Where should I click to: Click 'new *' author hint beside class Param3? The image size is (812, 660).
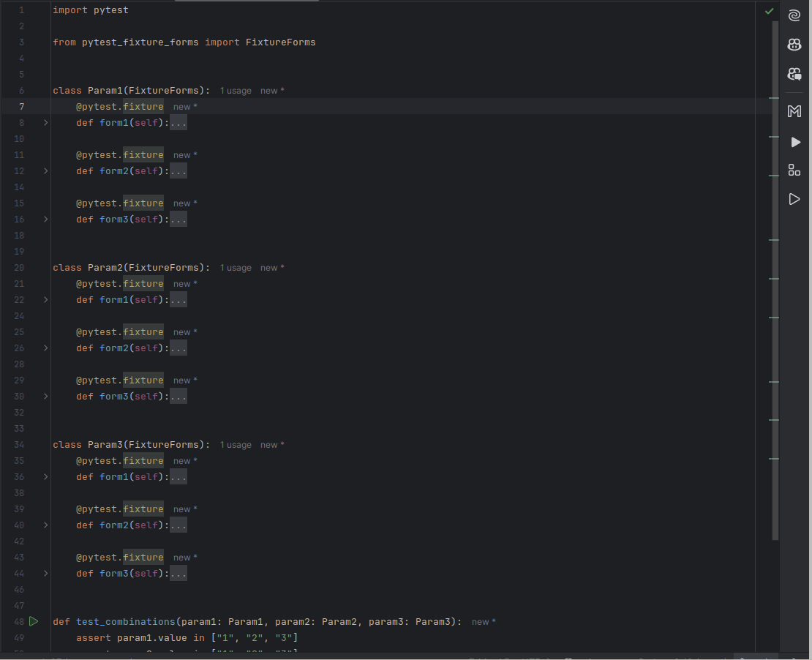pos(272,446)
